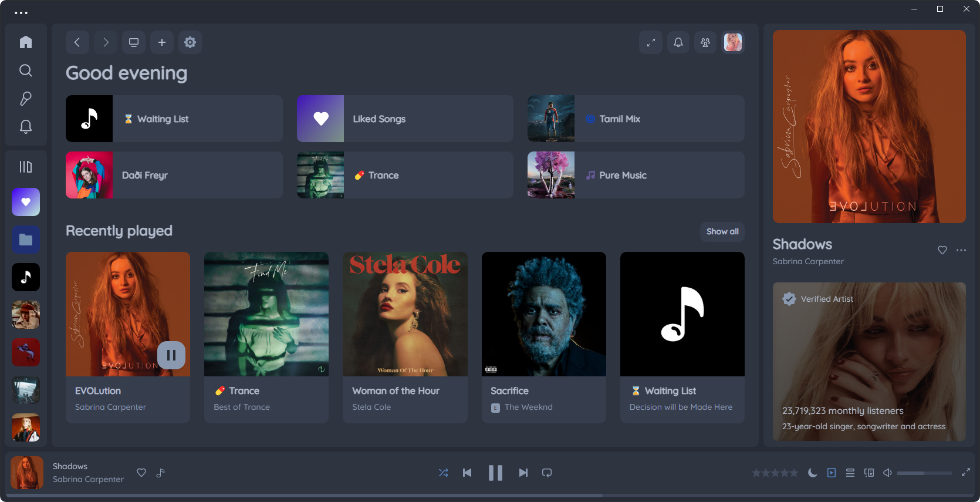Rate the track with the star rating
The width and height of the screenshot is (980, 502).
click(775, 473)
